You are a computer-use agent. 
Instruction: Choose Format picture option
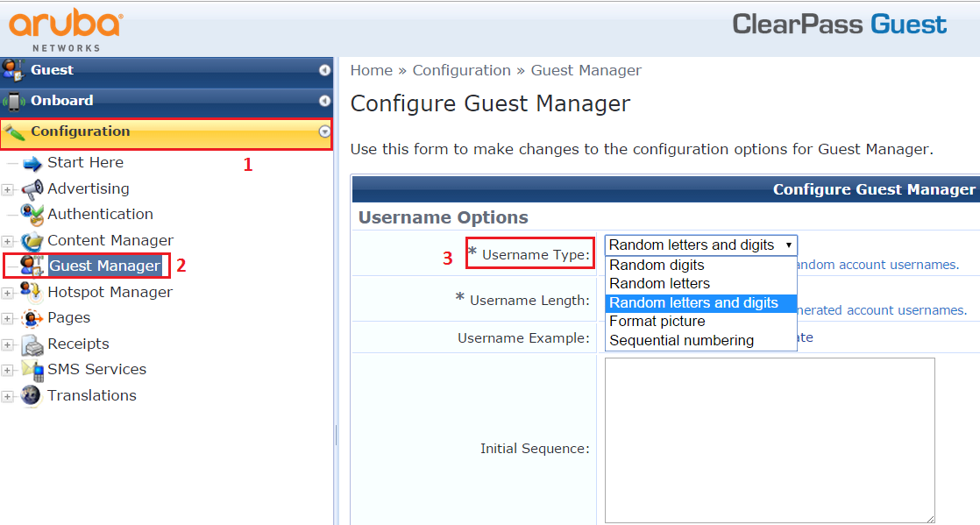(700, 322)
